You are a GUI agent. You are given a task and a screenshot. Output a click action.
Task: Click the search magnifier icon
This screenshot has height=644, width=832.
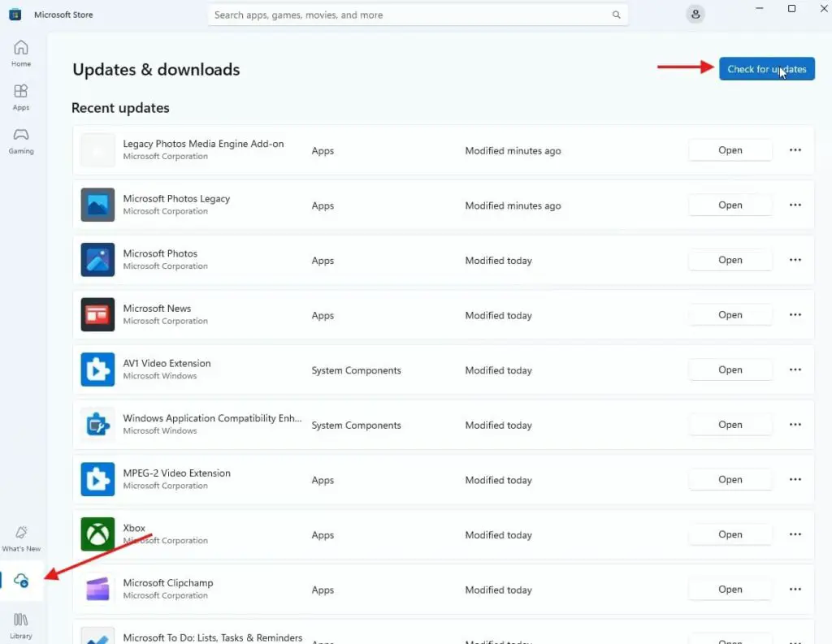point(617,14)
